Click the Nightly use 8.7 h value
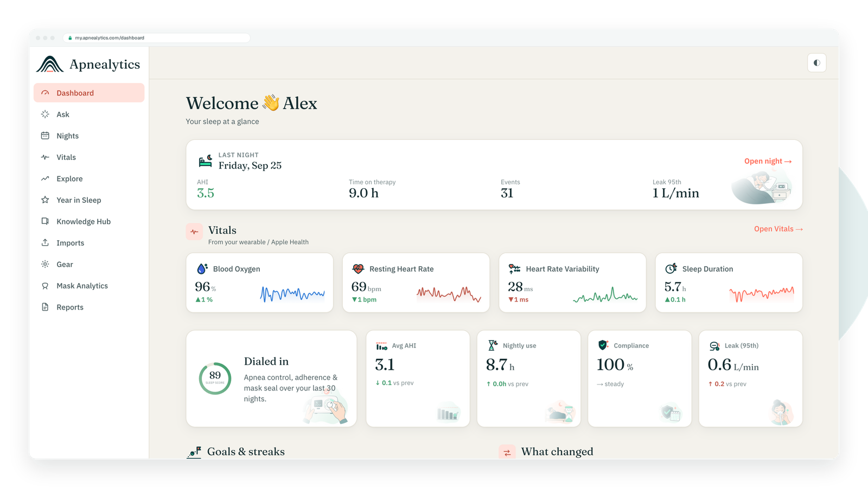Screen dimensions: 868x488 [500, 364]
